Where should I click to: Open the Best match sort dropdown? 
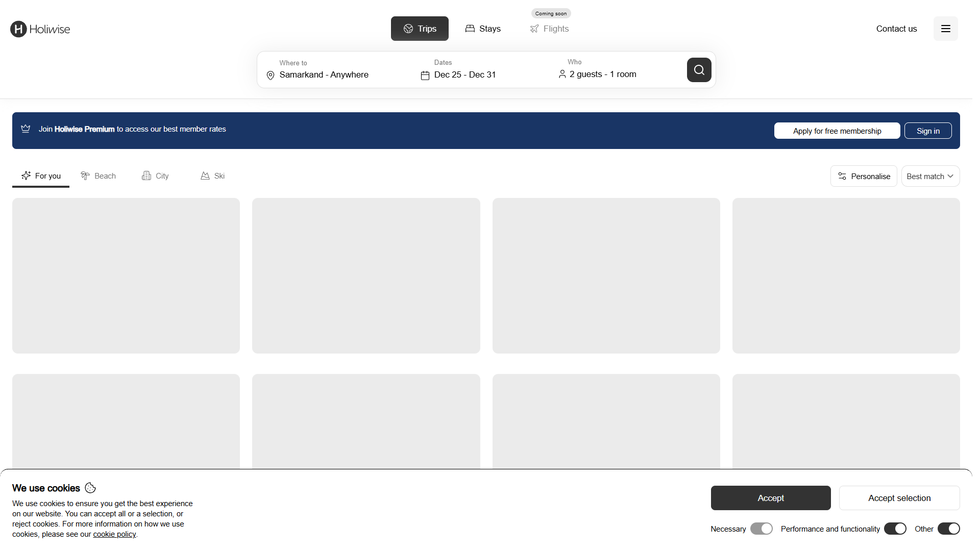[930, 176]
